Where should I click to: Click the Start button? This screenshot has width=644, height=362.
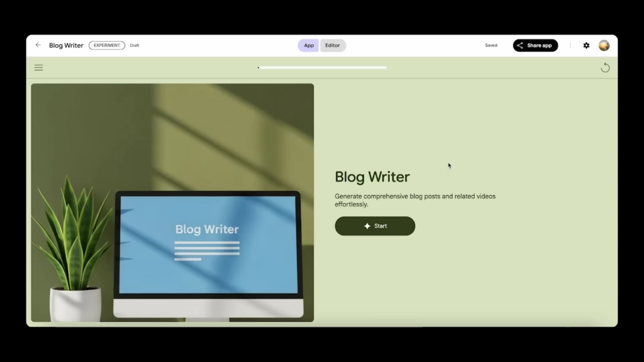click(375, 226)
